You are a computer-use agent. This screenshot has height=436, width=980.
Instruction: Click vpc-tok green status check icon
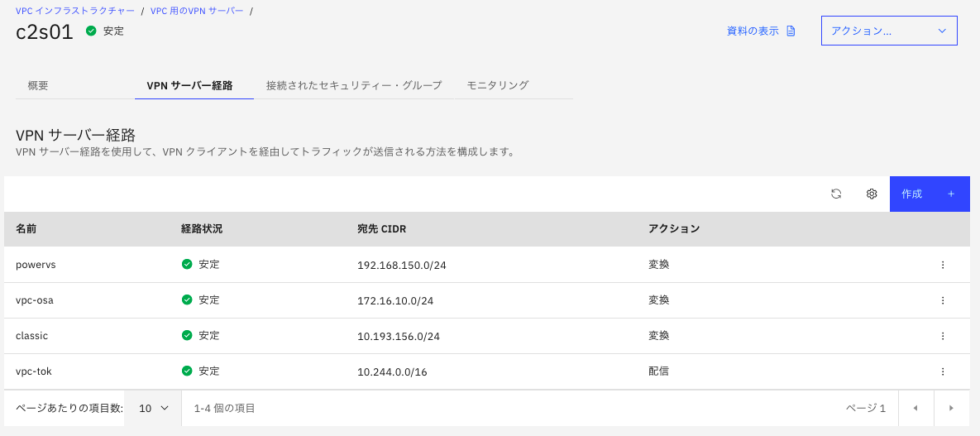tap(186, 371)
